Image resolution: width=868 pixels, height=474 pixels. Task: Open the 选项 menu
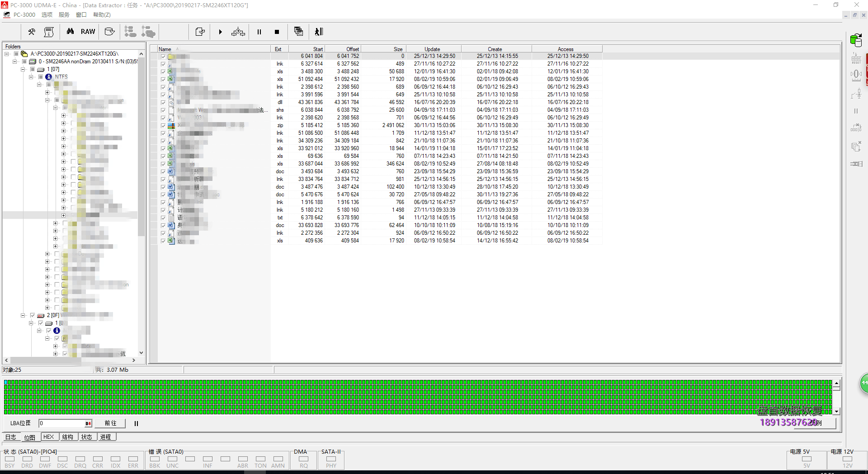tap(47, 14)
